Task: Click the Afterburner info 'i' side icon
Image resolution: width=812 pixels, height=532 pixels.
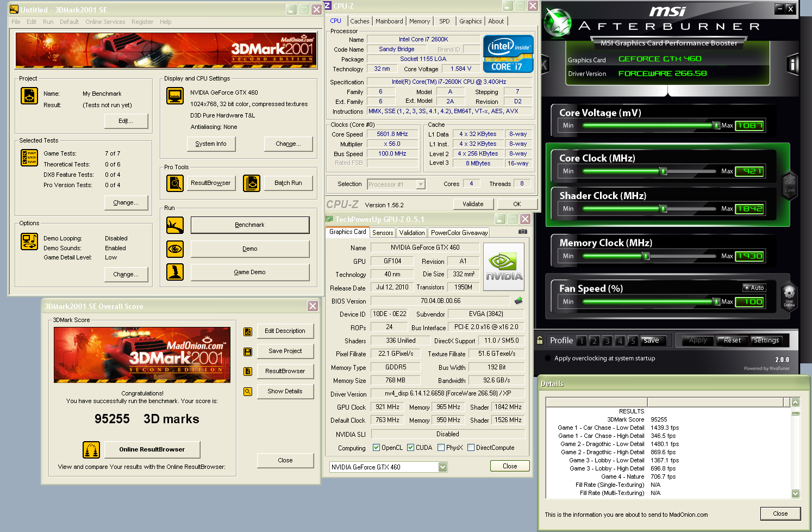Action: pyautogui.click(x=793, y=65)
